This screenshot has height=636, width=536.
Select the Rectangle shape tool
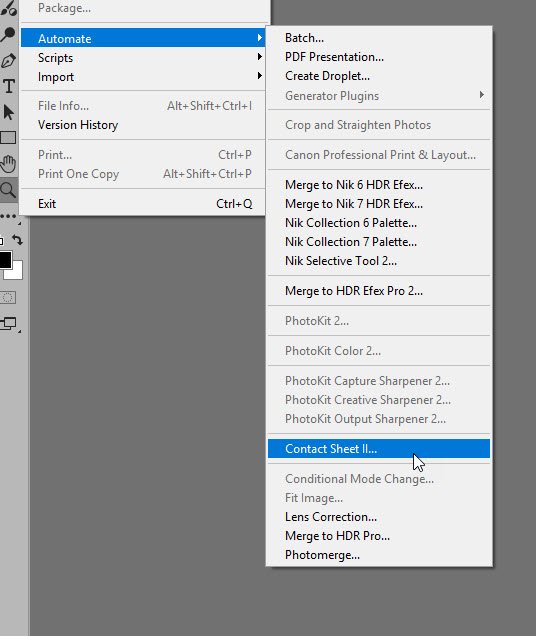(8, 138)
